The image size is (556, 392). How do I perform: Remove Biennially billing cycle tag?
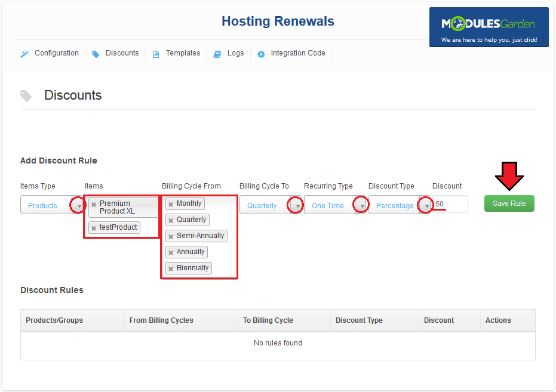[x=171, y=268]
